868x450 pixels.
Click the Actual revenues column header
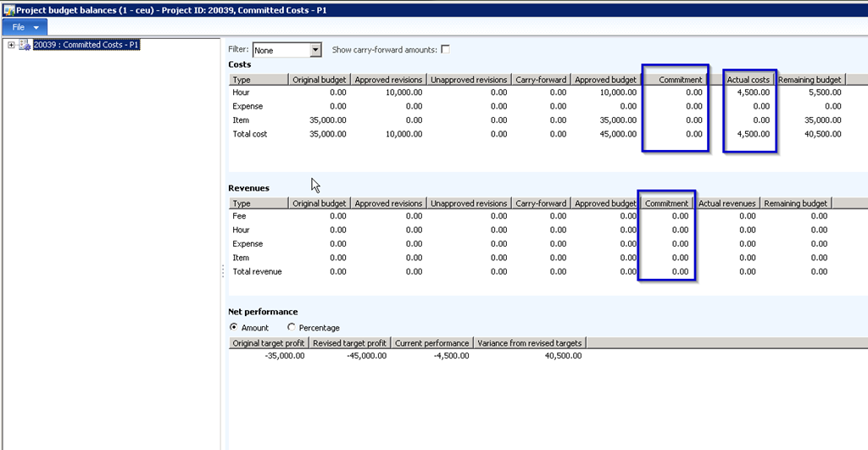[726, 203]
